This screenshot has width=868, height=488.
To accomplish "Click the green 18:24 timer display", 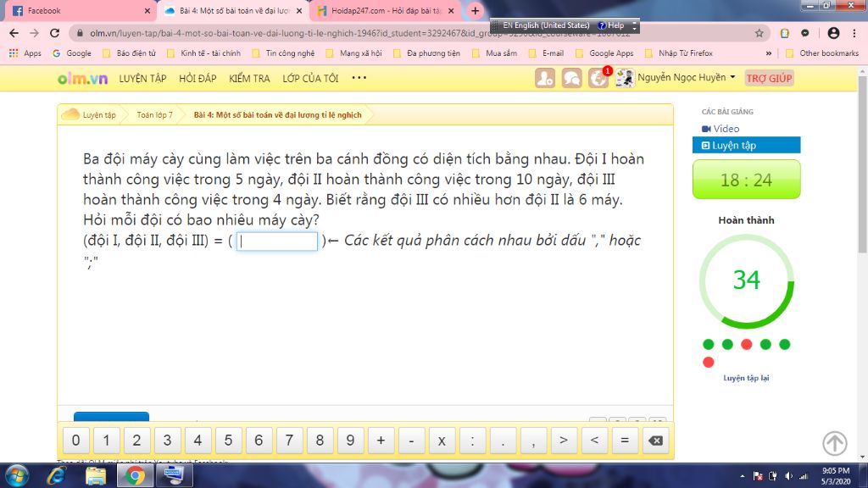I will (x=746, y=180).
